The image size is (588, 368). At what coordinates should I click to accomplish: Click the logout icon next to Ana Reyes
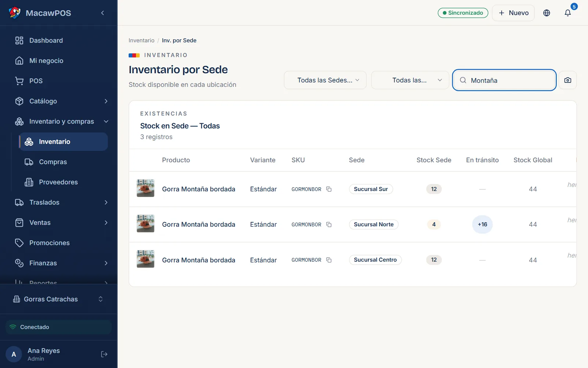click(104, 354)
